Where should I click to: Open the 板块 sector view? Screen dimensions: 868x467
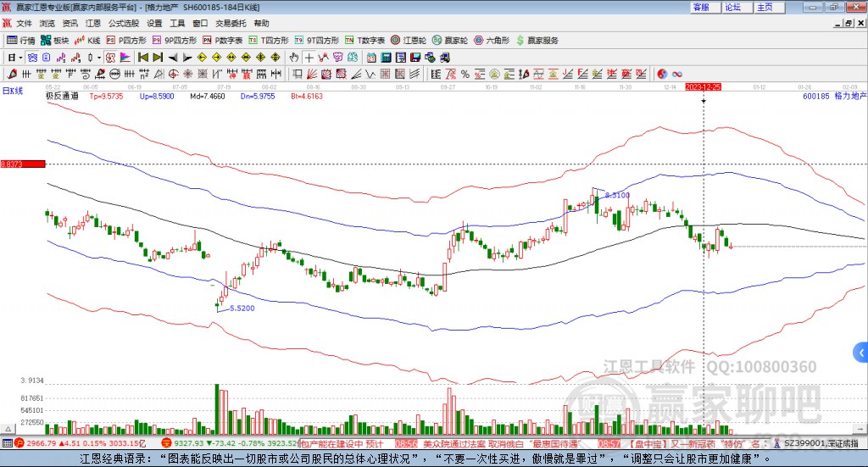tap(54, 41)
